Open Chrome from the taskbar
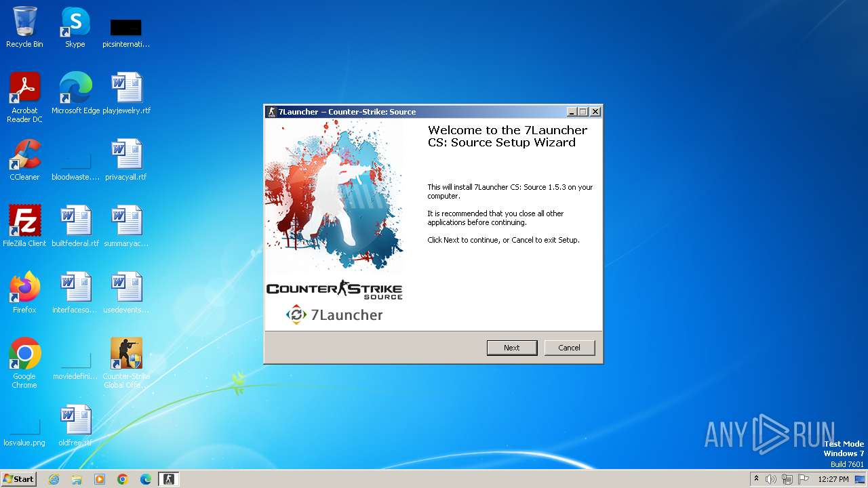The height and width of the screenshot is (488, 868). click(x=123, y=479)
